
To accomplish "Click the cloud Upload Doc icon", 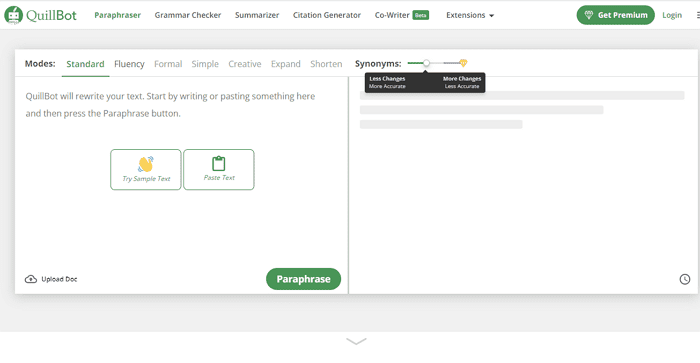I will pyautogui.click(x=30, y=279).
